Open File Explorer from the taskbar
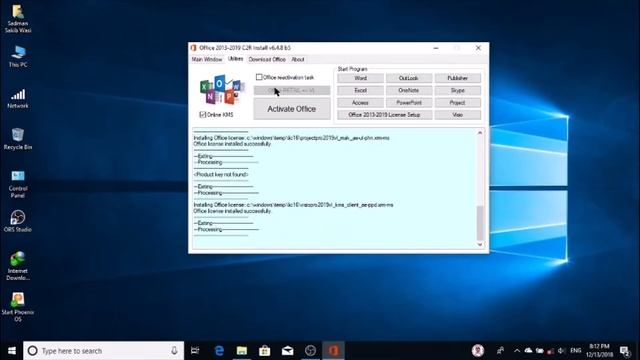 coord(242,351)
